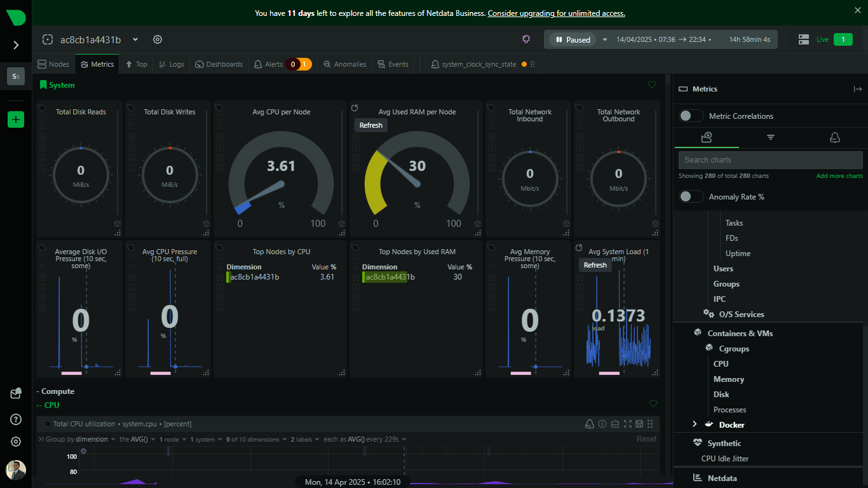Image resolution: width=868 pixels, height=488 pixels.
Task: Open room settings gear next to ac8cb1a4431b
Action: point(158,39)
